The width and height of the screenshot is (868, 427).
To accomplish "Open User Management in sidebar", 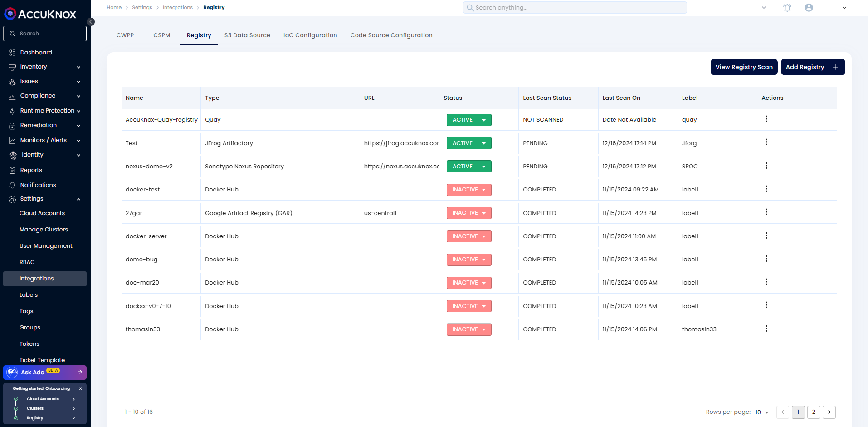I will (x=46, y=246).
